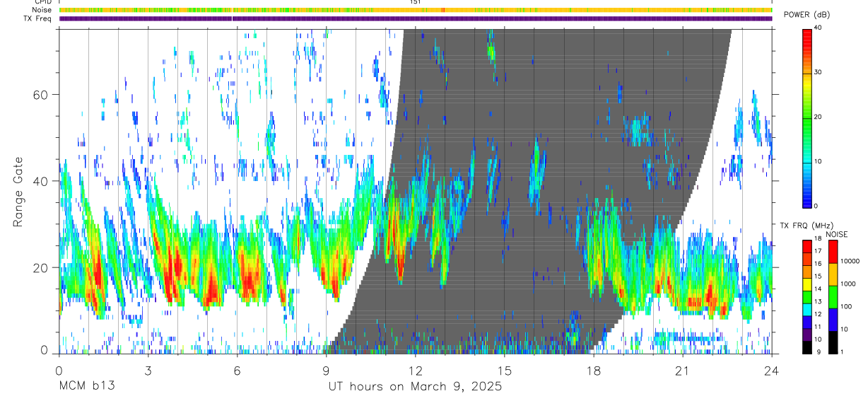Click the '151' CPID value above the plot

tap(416, 2)
